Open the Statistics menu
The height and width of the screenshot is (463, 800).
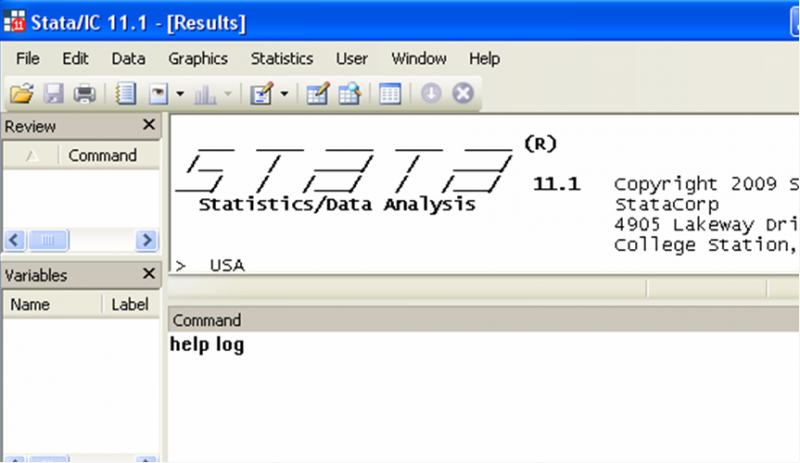click(x=281, y=59)
